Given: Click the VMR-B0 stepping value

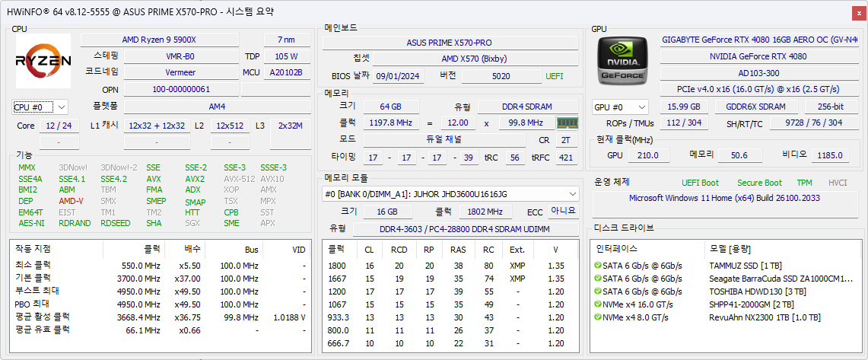Looking at the screenshot, I should (x=180, y=56).
